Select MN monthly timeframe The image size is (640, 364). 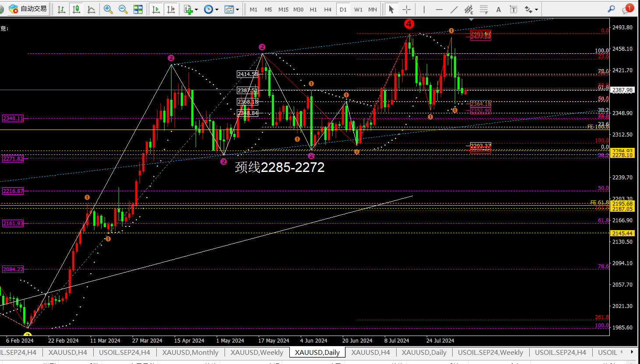(373, 9)
